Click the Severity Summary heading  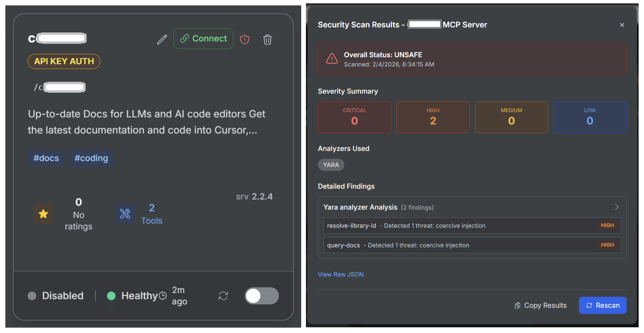(x=348, y=91)
